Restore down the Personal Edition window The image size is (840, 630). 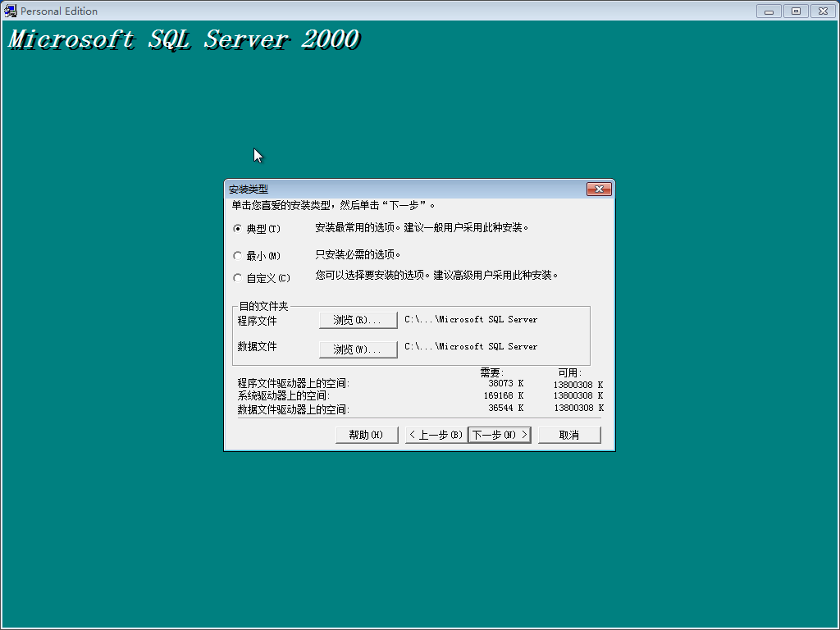pos(795,11)
